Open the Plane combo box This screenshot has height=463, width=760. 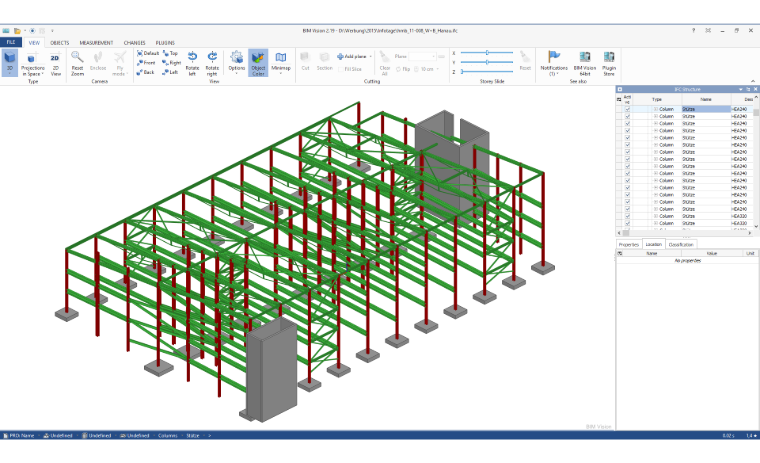click(422, 56)
